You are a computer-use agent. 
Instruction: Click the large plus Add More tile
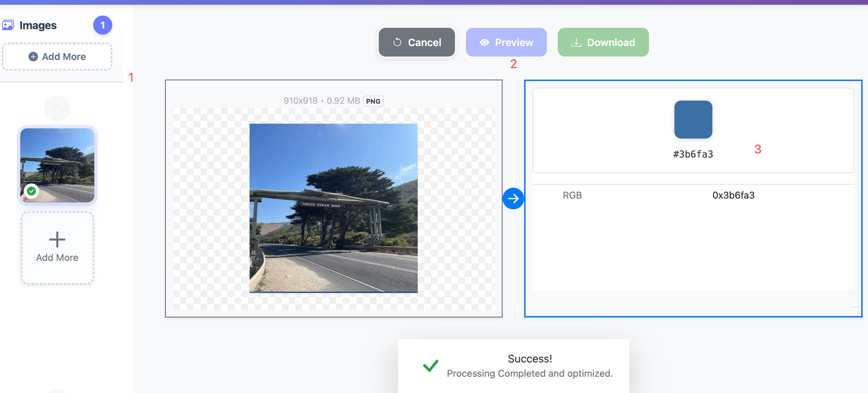(x=57, y=248)
